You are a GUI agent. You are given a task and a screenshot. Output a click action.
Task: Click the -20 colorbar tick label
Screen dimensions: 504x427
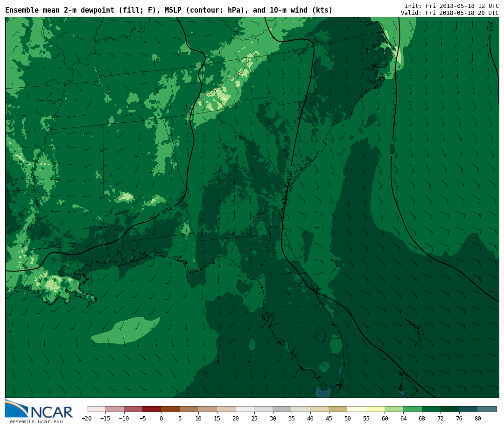pos(87,418)
